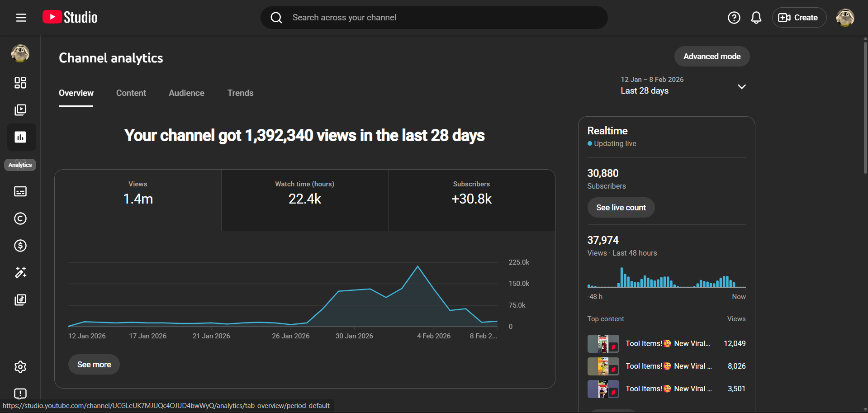Open Customization magic wand icon
The height and width of the screenshot is (413, 868).
(20, 272)
